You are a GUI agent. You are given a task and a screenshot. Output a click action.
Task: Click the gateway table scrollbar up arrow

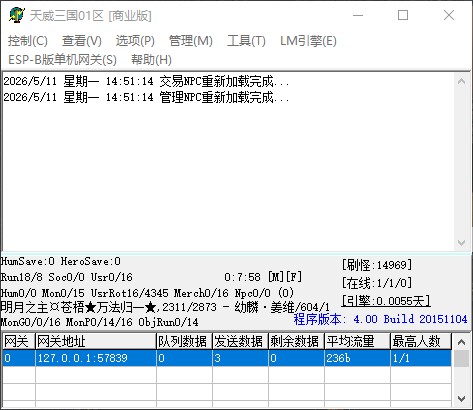tap(462, 342)
